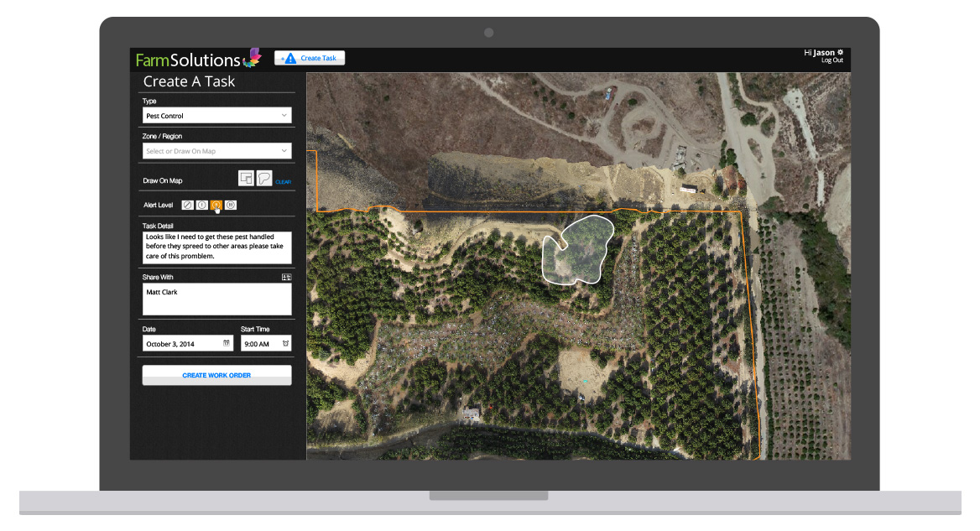The image size is (980, 531).
Task: Open the calendar icon in Date field
Action: (227, 344)
